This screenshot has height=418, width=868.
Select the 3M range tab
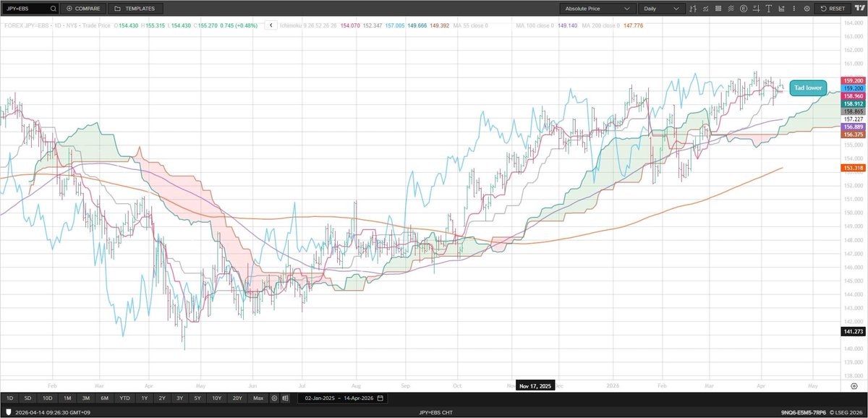pos(85,398)
